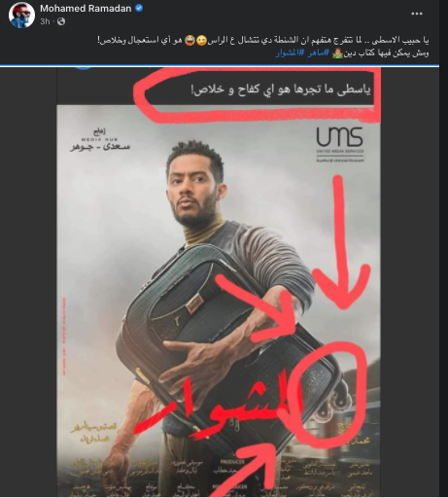The image size is (448, 498).
Task: Click the first line of post text
Action: (x=263, y=41)
